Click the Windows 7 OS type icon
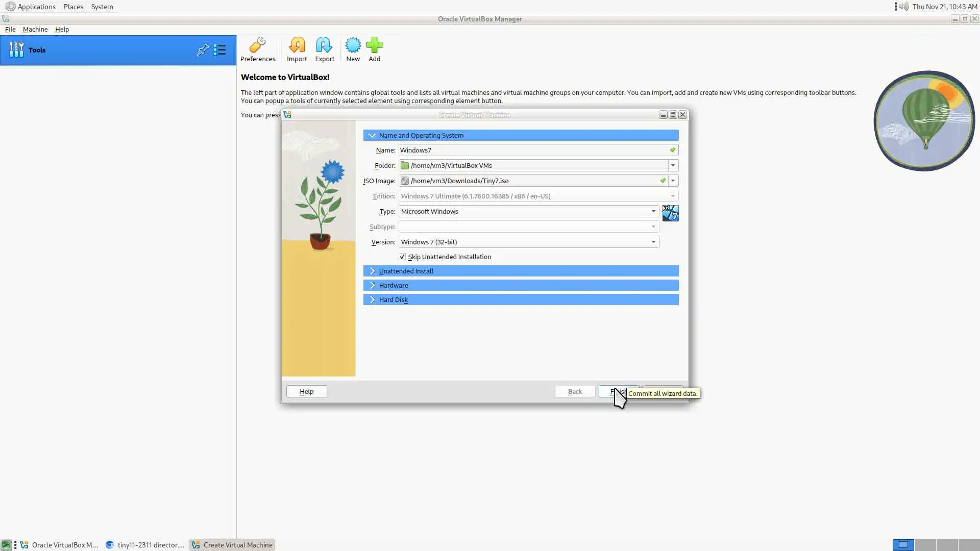Image resolution: width=980 pixels, height=551 pixels. (x=670, y=213)
